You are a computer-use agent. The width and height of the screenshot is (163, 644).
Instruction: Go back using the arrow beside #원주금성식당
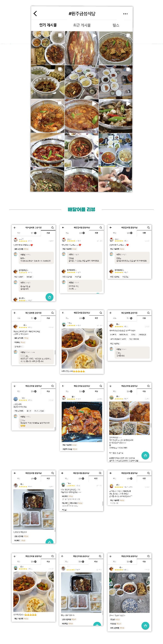tap(35, 14)
